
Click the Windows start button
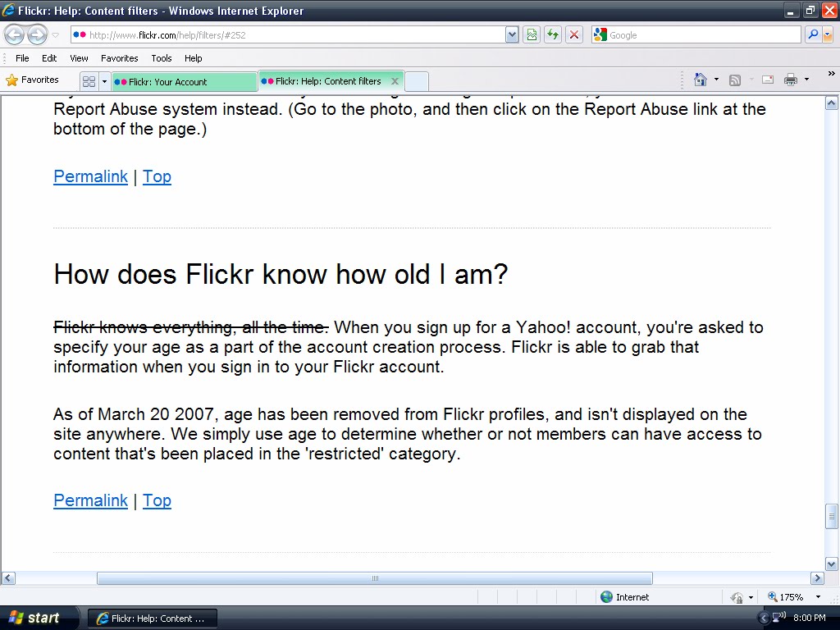click(39, 619)
